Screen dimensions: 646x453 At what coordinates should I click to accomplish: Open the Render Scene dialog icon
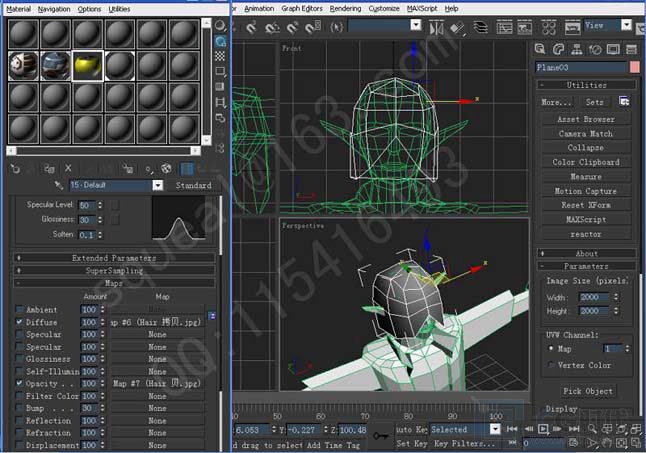[x=572, y=28]
